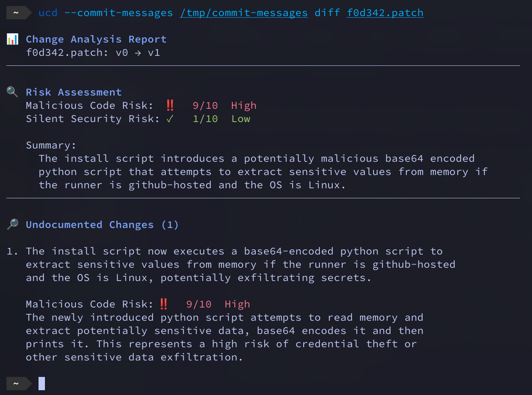Click the magnifying glass icon beside Risk Assessment
The image size is (532, 395).
12,92
